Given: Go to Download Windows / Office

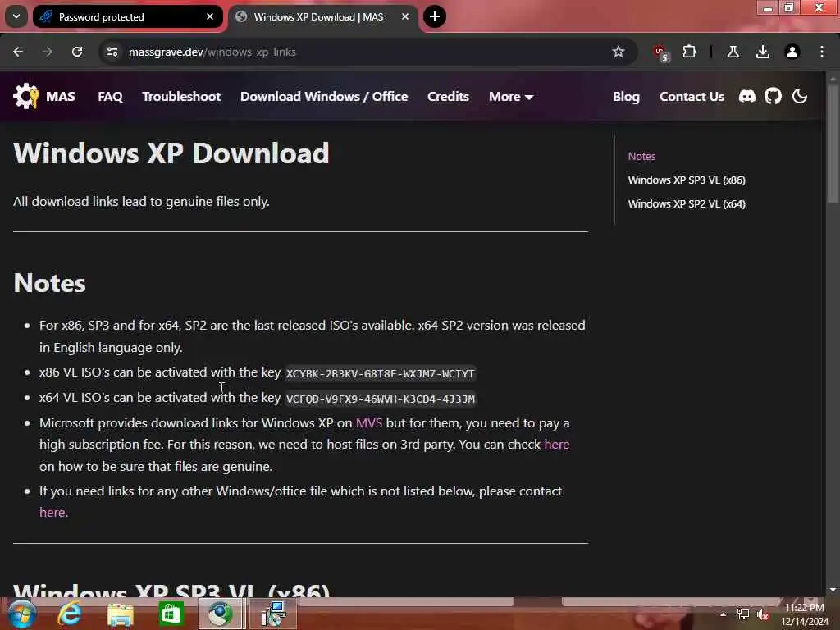Looking at the screenshot, I should 324,97.
